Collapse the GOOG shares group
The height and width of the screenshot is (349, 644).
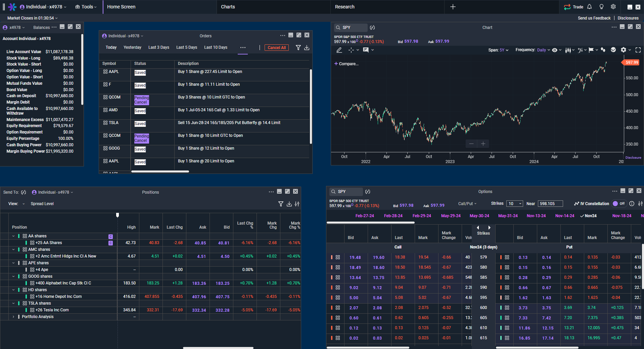(13, 276)
